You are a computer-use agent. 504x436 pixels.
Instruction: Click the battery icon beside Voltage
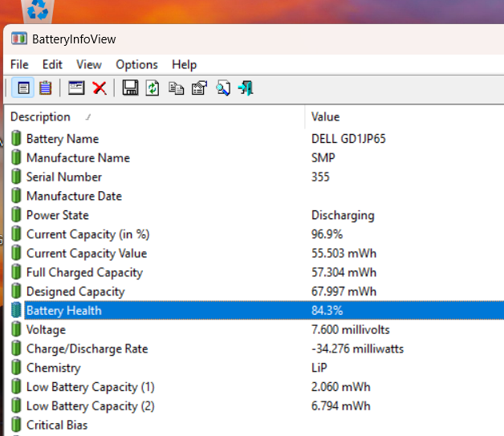[16, 329]
